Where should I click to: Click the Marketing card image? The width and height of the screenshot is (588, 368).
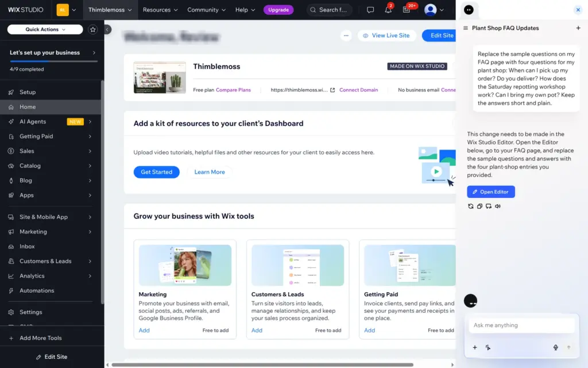click(185, 265)
